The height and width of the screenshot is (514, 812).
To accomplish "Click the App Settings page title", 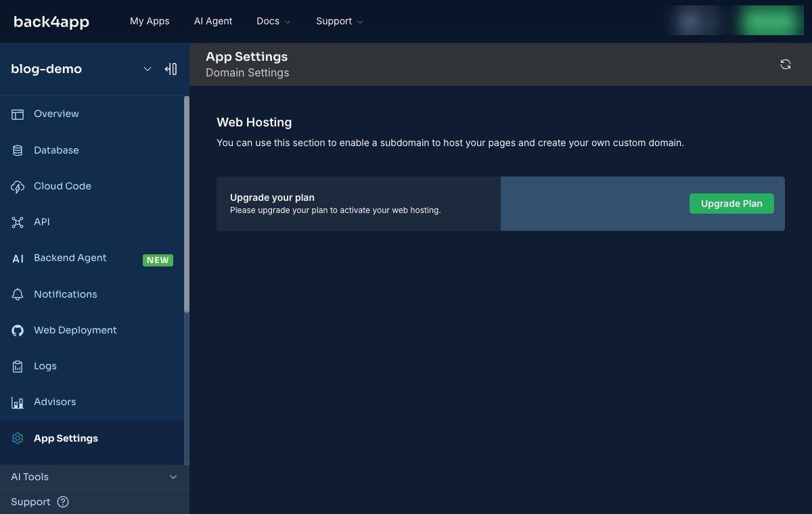I will [x=246, y=57].
